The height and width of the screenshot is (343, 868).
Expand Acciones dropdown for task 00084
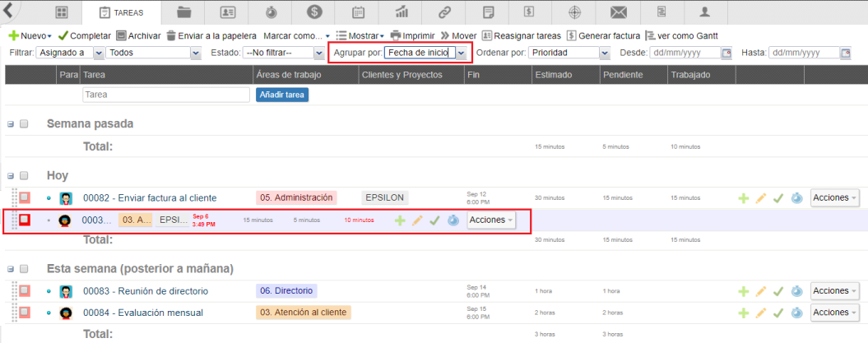835,313
